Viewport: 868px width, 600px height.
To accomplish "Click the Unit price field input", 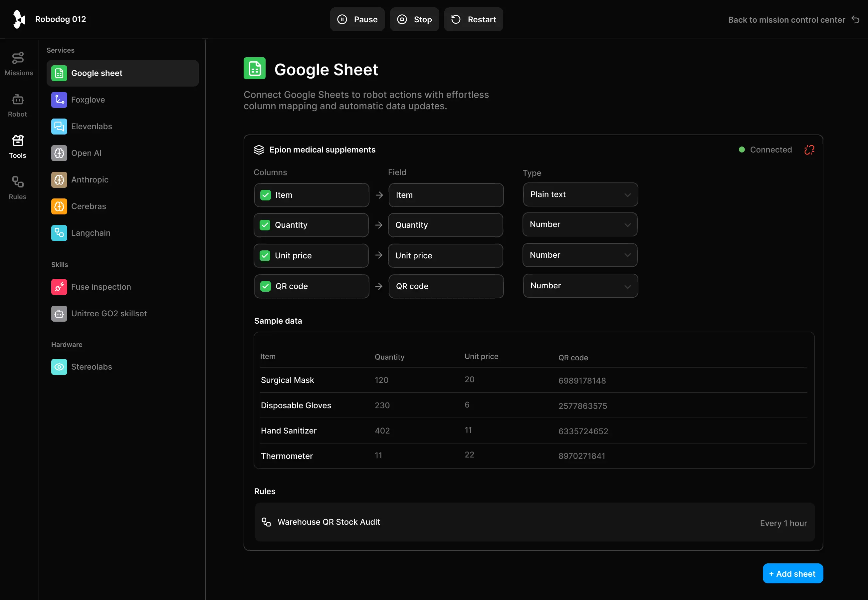I will pos(445,256).
